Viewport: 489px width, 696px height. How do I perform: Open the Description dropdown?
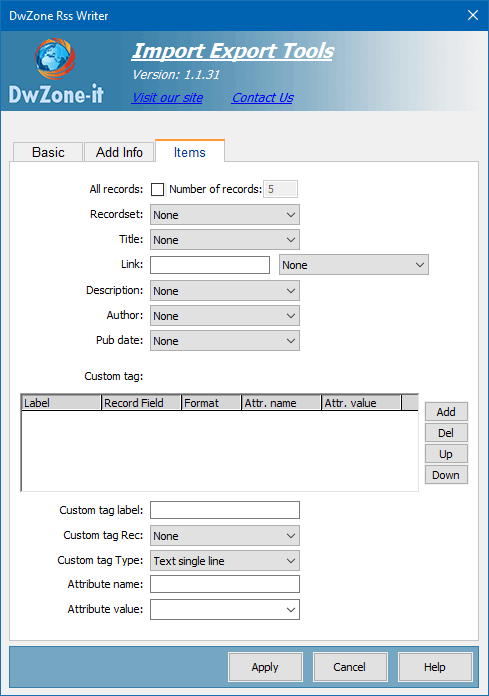(225, 291)
